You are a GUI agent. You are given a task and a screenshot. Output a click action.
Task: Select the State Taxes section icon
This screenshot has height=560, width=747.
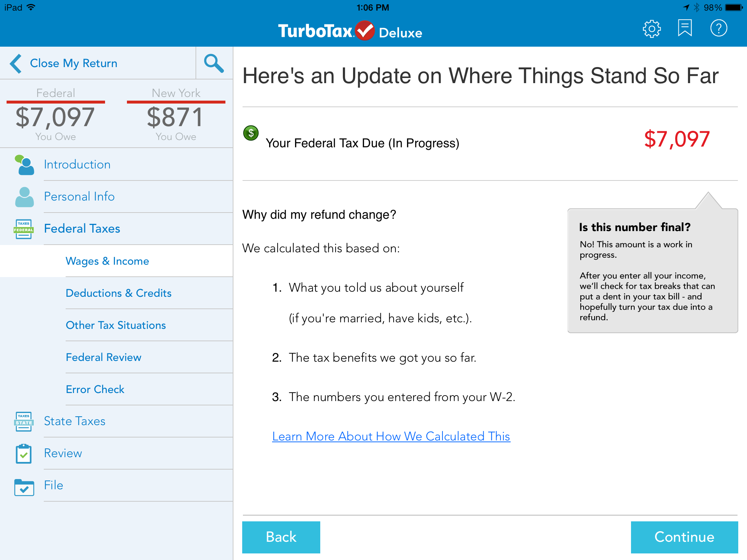[23, 421]
